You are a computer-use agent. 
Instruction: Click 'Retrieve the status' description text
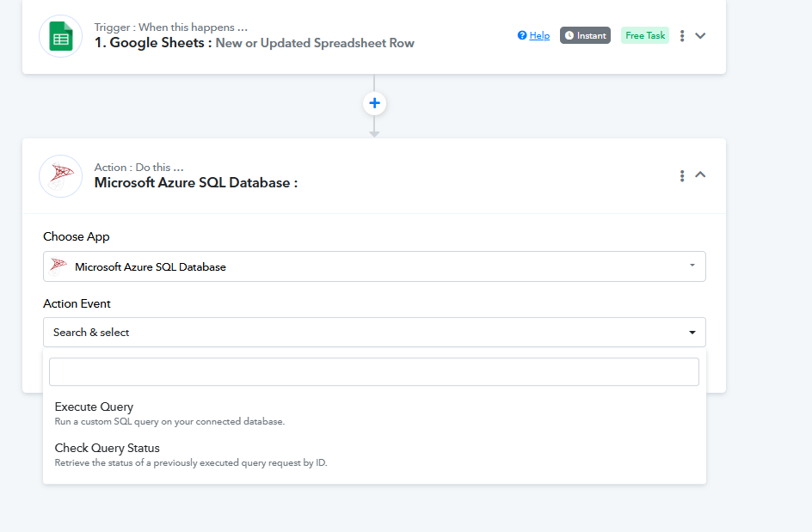tap(191, 462)
